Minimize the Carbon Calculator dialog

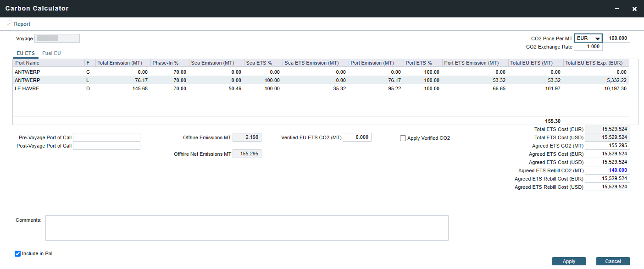(616, 9)
